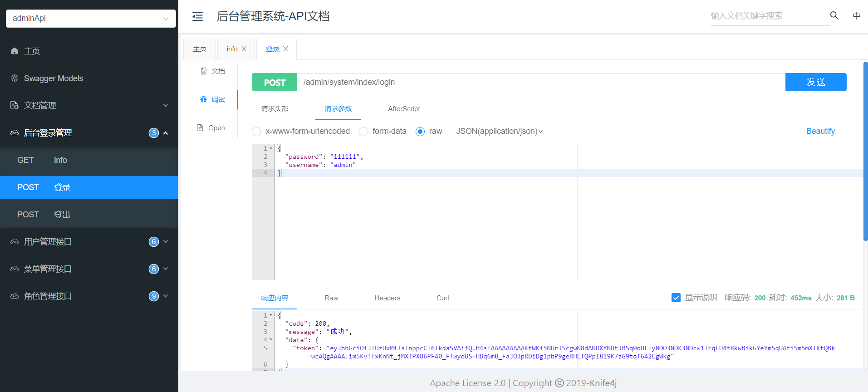Image resolution: width=868 pixels, height=392 pixels.
Task: Close the 登录 tab with its X
Action: pyautogui.click(x=285, y=49)
